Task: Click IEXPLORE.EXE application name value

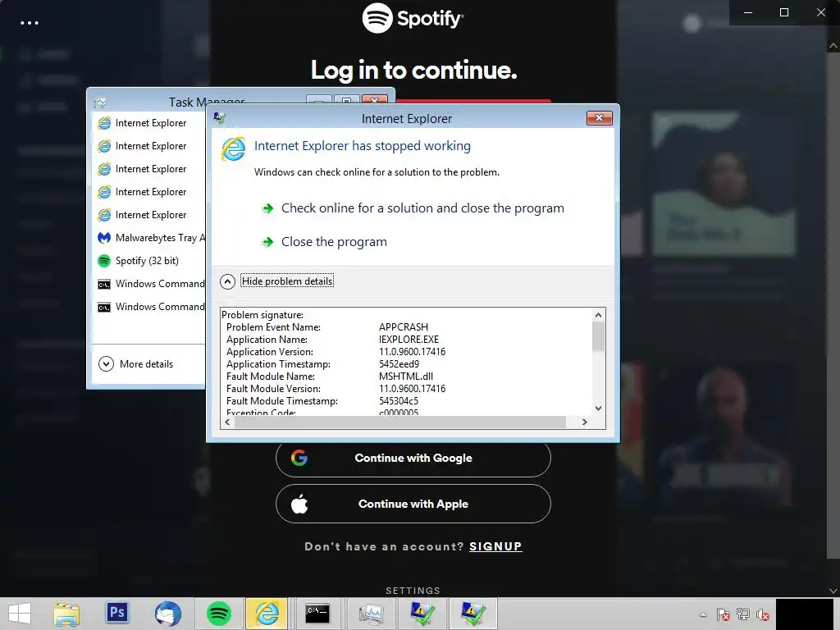Action: [x=409, y=340]
